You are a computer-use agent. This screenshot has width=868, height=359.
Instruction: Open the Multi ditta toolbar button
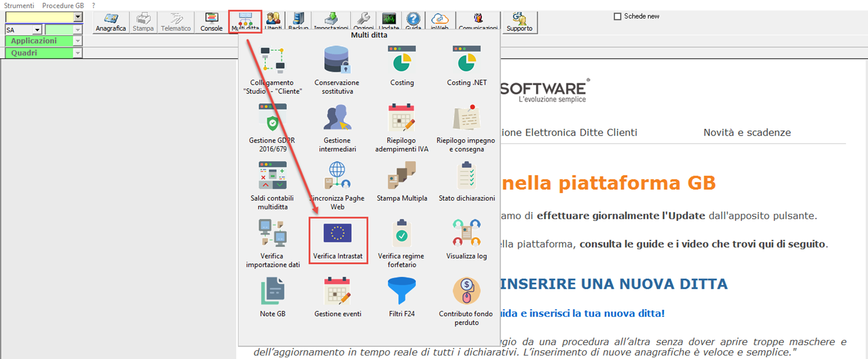(245, 22)
